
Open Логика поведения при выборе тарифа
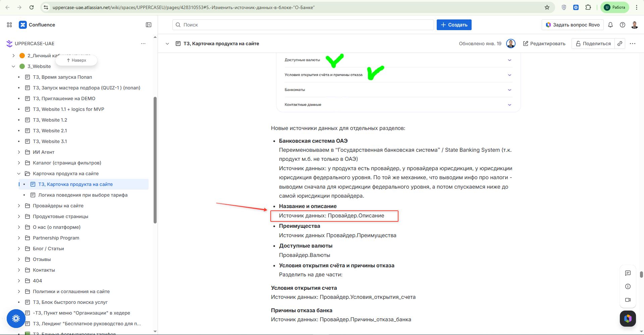click(x=83, y=195)
